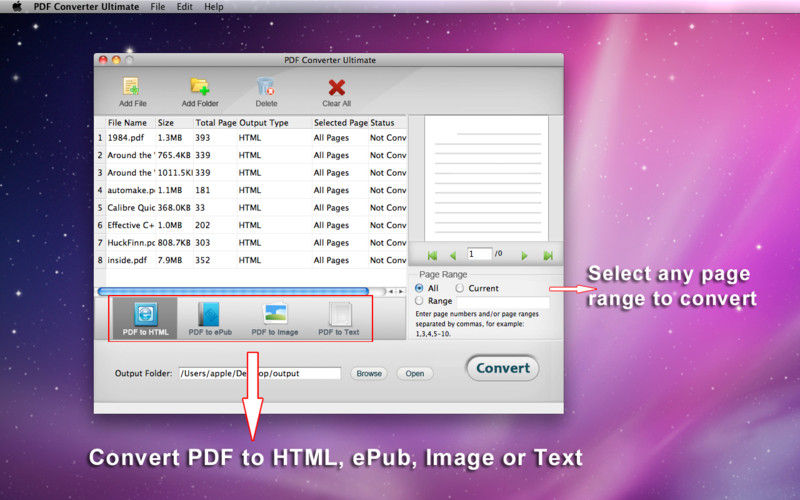Click the HTML output type for 1984.pdf

249,138
